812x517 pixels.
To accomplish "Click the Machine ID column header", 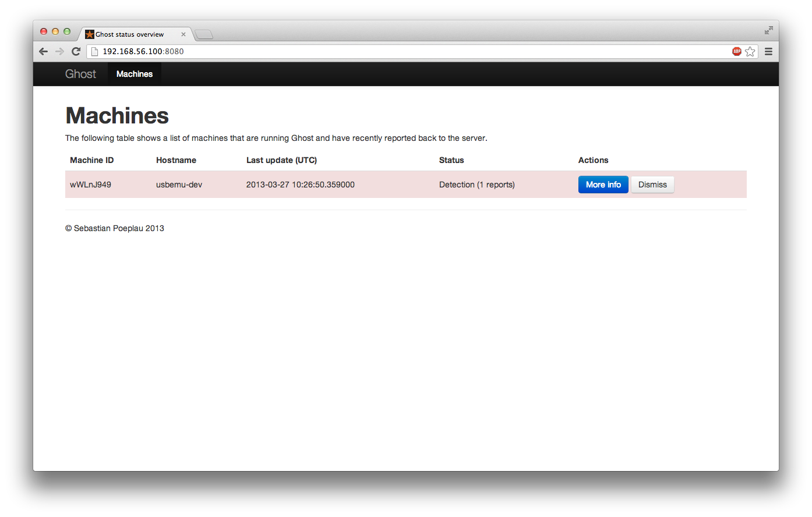I will tap(92, 160).
